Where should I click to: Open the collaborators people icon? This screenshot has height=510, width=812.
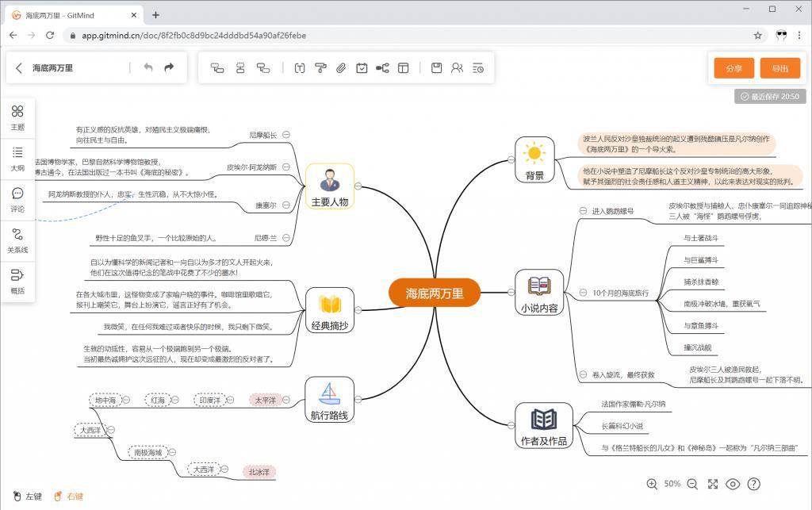click(457, 68)
